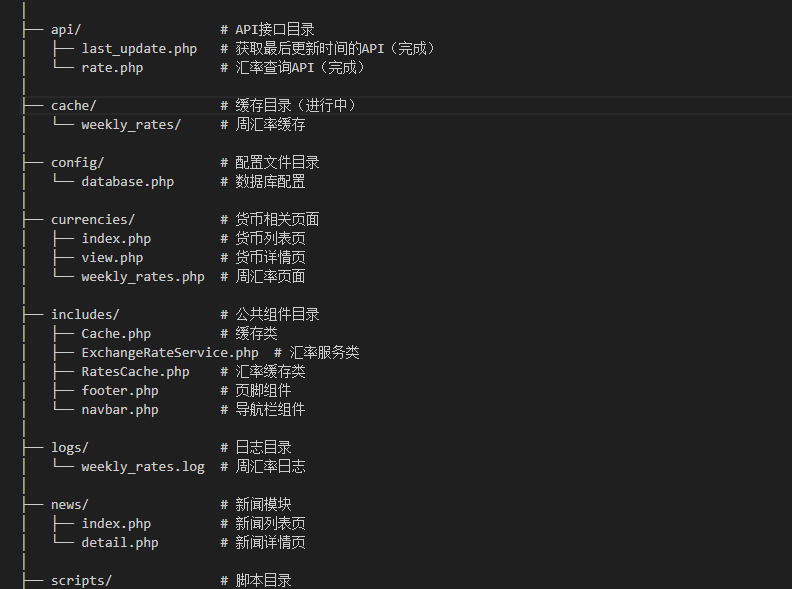Click comment '周汇率缓存'
Viewport: 792px width, 589px height.
click(x=270, y=125)
